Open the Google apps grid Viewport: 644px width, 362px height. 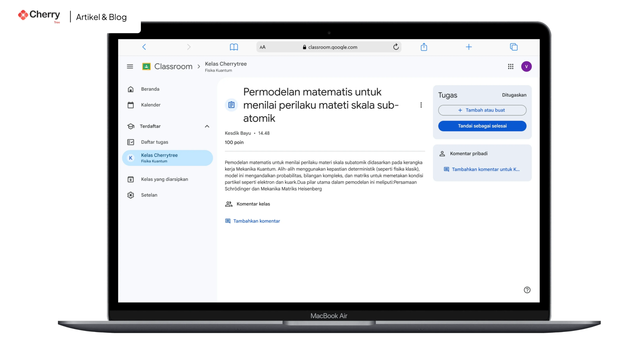[510, 66]
